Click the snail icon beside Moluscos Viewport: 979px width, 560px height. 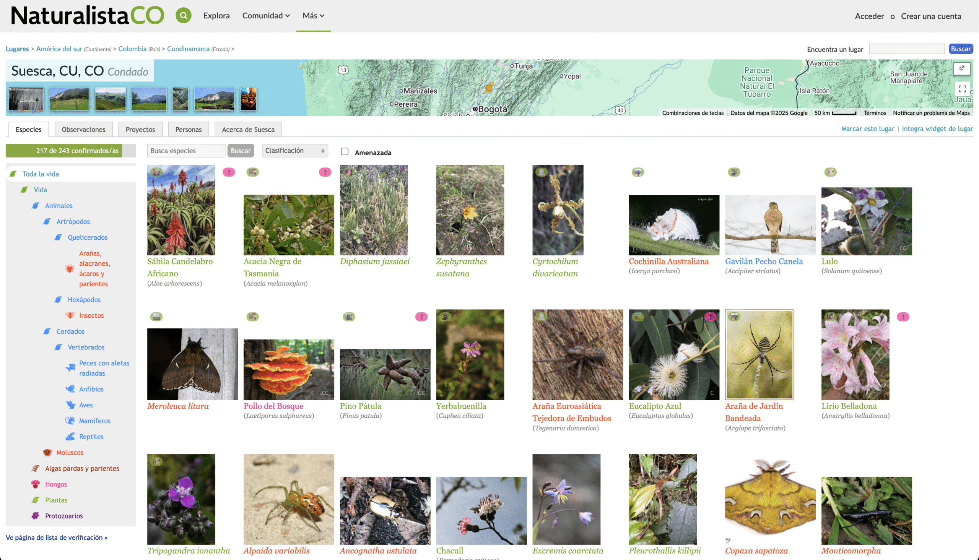pyautogui.click(x=47, y=453)
